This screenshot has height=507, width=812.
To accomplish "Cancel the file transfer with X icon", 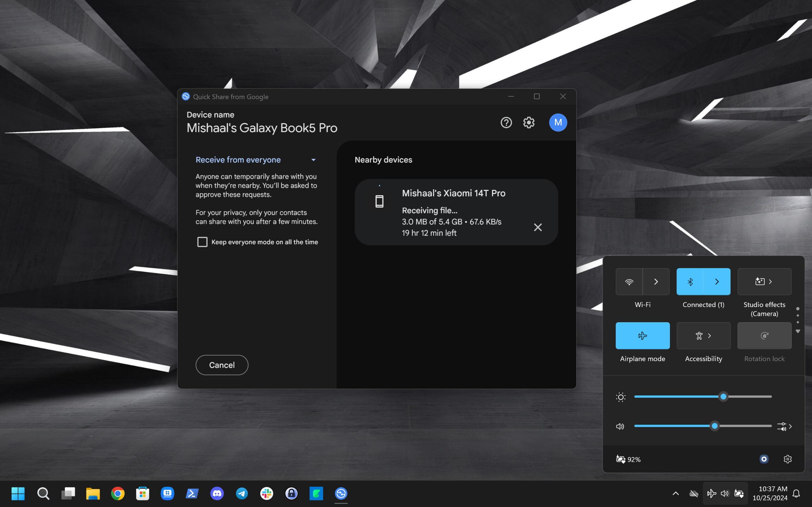I will pos(538,227).
